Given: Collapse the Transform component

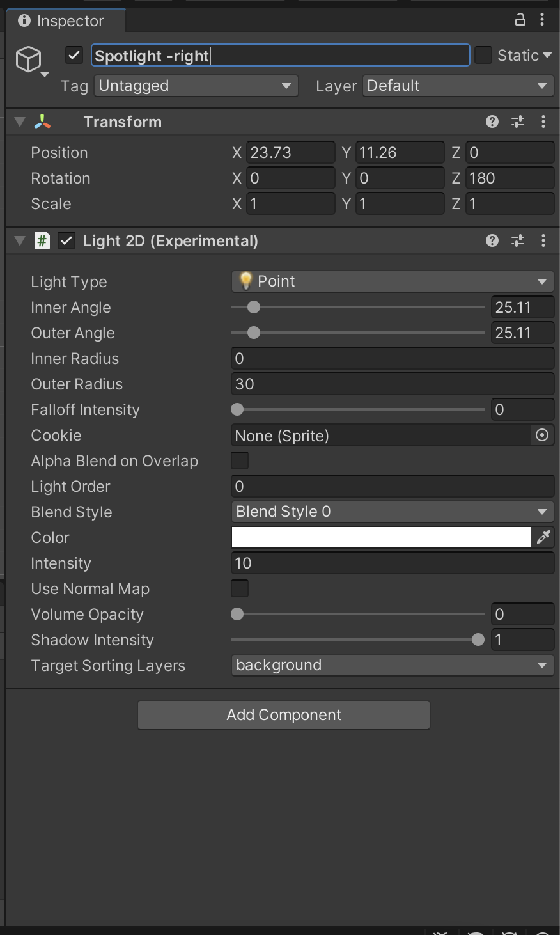Looking at the screenshot, I should 19,122.
